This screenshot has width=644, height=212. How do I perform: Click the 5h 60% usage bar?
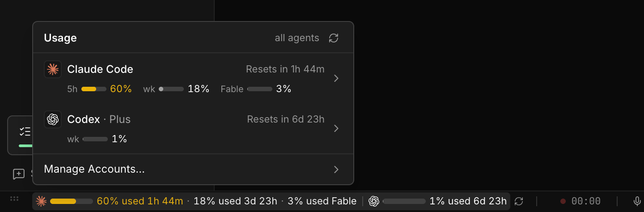[94, 89]
